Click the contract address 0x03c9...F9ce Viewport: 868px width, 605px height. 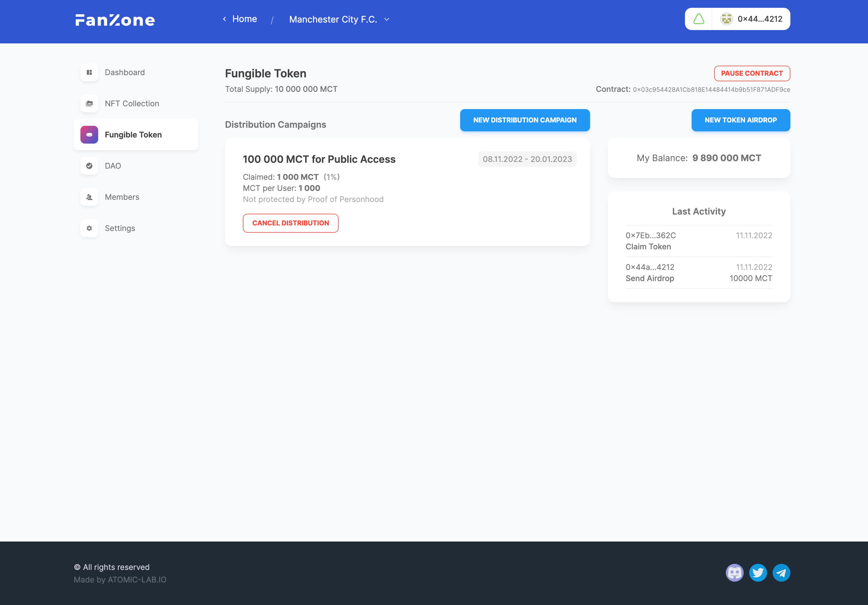point(711,90)
